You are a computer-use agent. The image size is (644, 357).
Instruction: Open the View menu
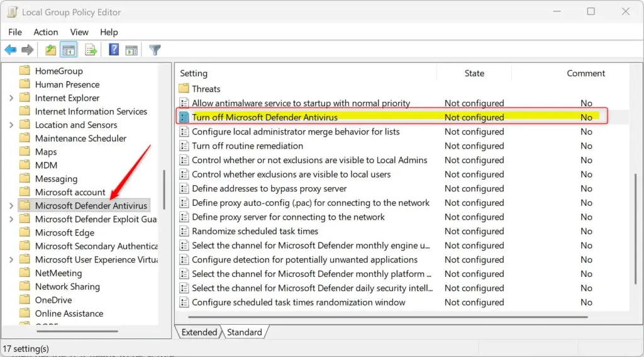79,32
